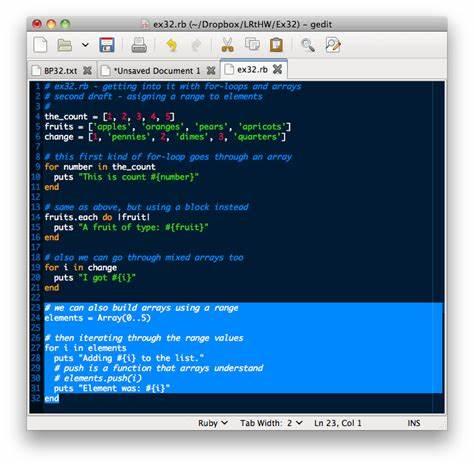Create a new document with toolbar icon
This screenshot has height=467, width=474.
pyautogui.click(x=40, y=45)
